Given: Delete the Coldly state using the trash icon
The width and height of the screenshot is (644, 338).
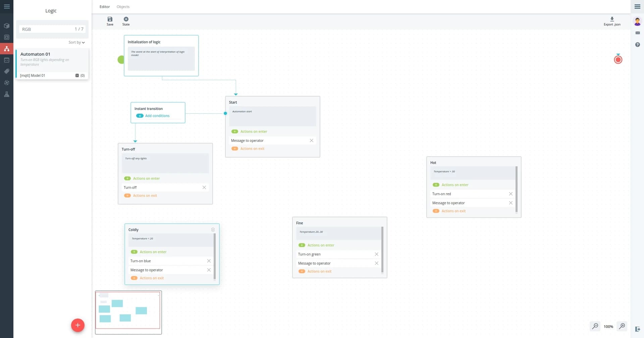Looking at the screenshot, I should 213,230.
